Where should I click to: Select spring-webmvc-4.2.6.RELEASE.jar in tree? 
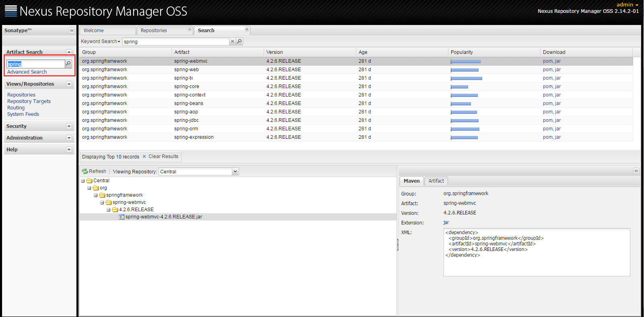[164, 217]
